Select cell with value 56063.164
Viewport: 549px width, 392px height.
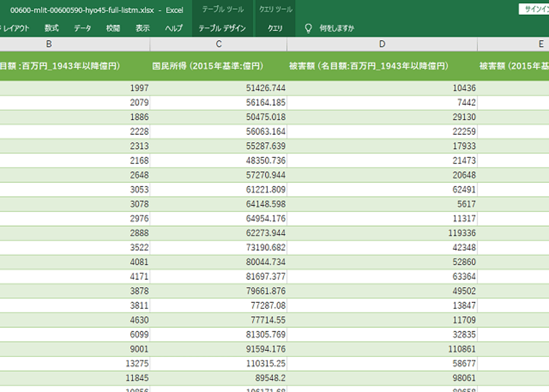click(x=219, y=132)
